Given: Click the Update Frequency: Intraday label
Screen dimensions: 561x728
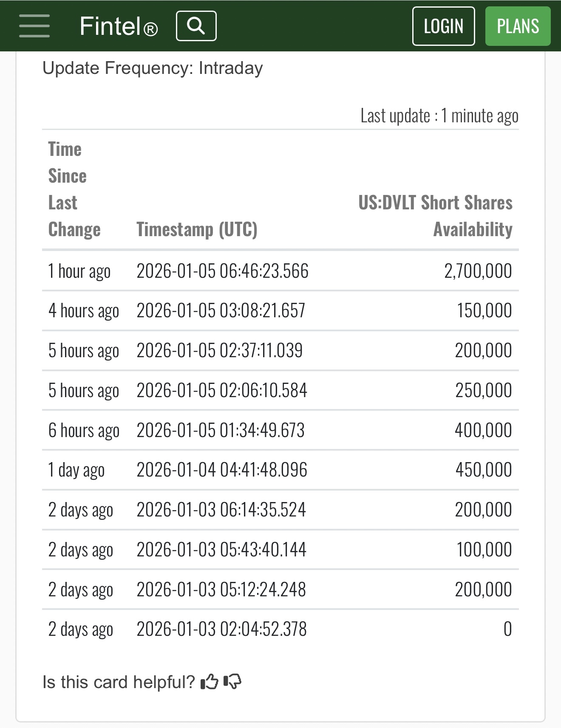Looking at the screenshot, I should click(x=153, y=68).
